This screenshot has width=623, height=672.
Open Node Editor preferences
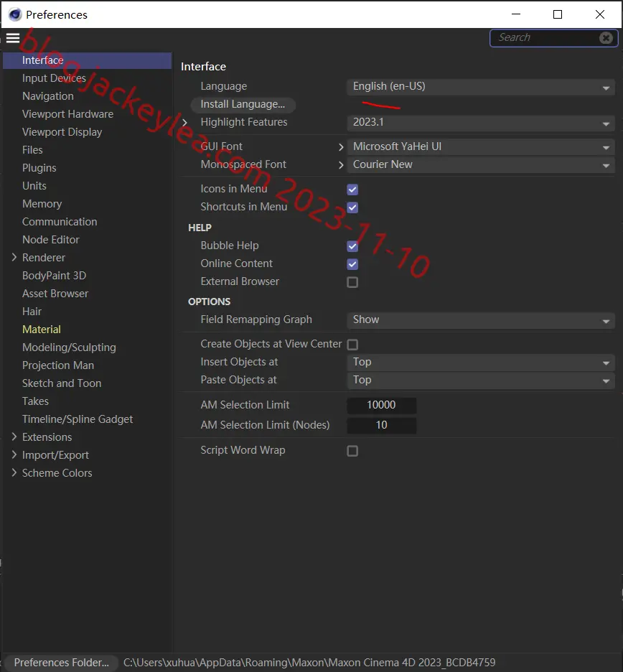coord(50,240)
